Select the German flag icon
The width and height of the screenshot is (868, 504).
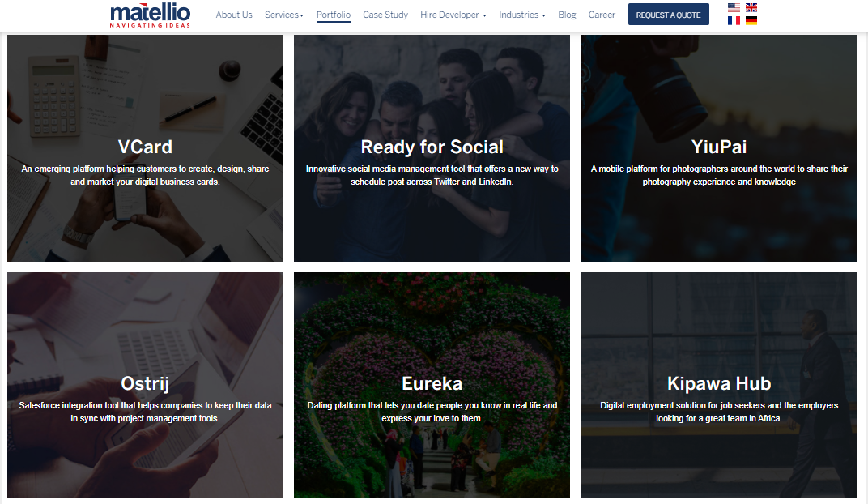(x=751, y=20)
